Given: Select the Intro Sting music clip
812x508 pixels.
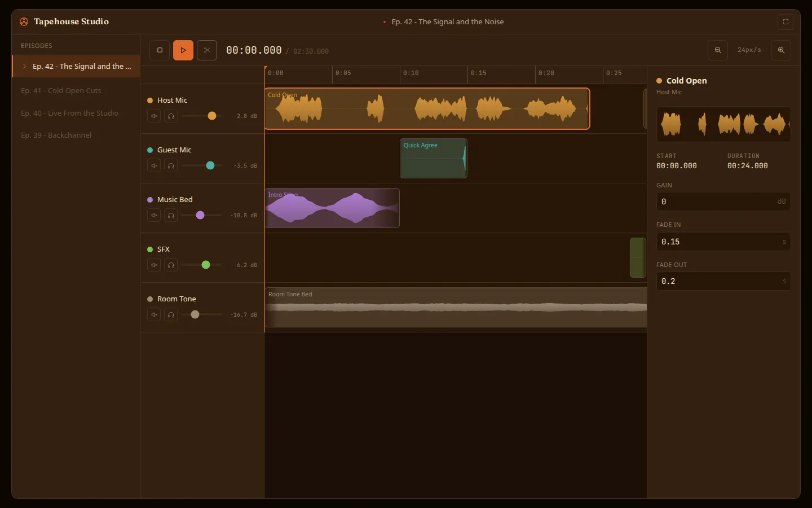Looking at the screenshot, I should tap(332, 208).
